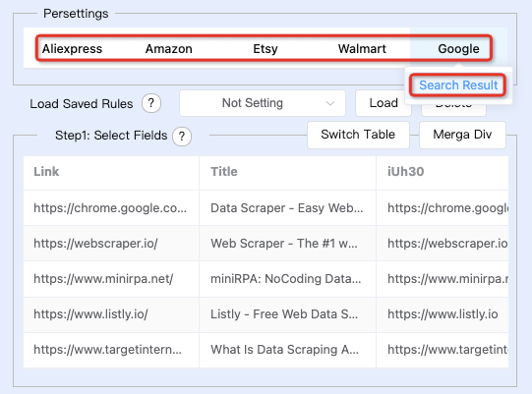Click the miniRPA: NoCoding Data... title cell
Viewport: 532px width, 394px height.
tap(288, 279)
